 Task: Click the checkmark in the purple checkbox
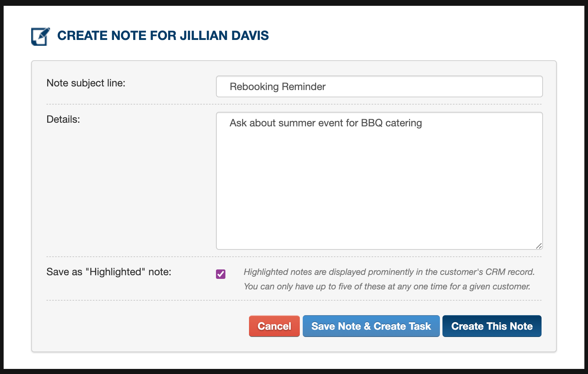coord(221,274)
